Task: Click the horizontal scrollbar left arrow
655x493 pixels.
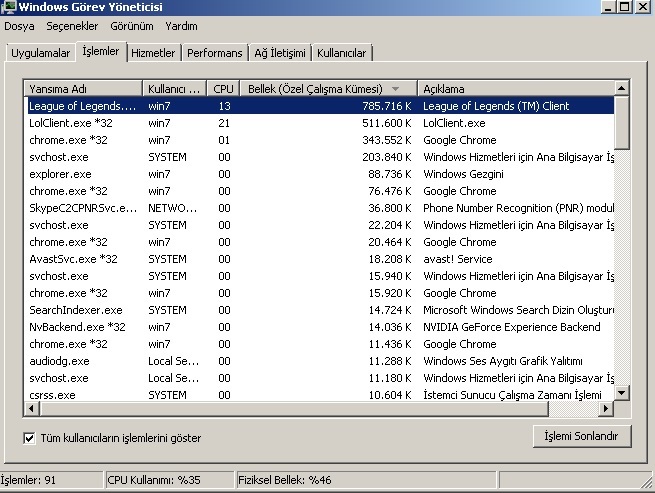Action: click(31, 409)
